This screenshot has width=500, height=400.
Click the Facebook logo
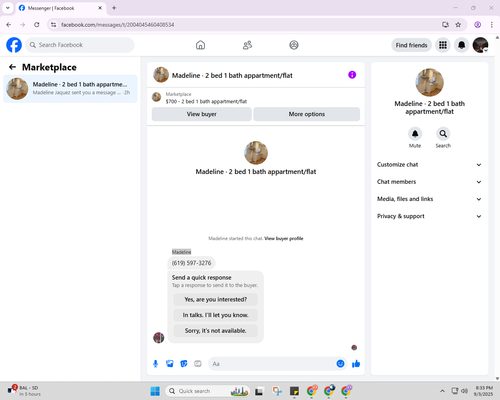pyautogui.click(x=14, y=45)
